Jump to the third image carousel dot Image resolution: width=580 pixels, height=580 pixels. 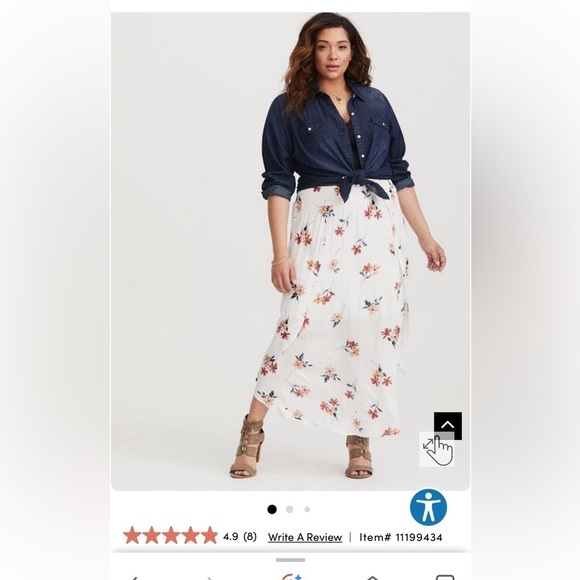click(307, 509)
